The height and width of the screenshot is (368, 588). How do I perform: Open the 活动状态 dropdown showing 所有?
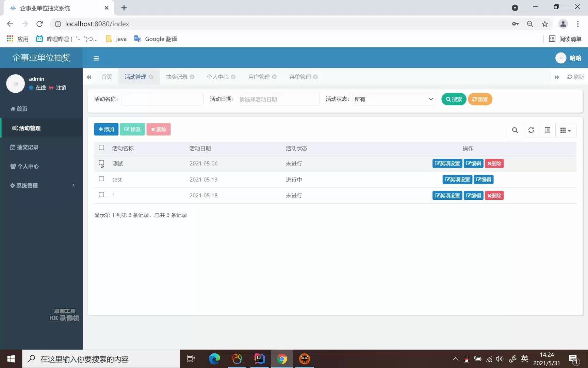[394, 99]
